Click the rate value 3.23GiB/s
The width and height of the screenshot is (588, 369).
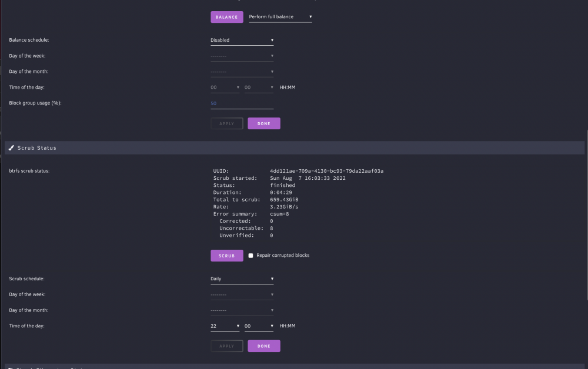(284, 206)
